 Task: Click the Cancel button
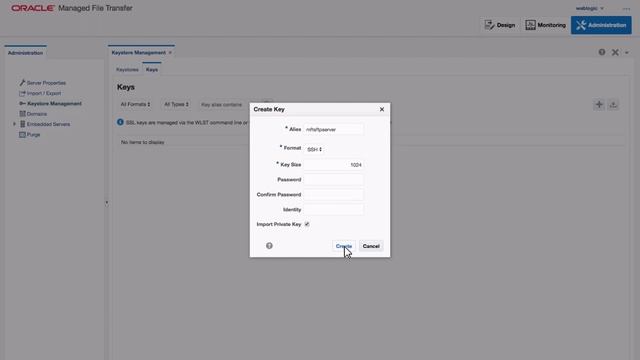(371, 246)
